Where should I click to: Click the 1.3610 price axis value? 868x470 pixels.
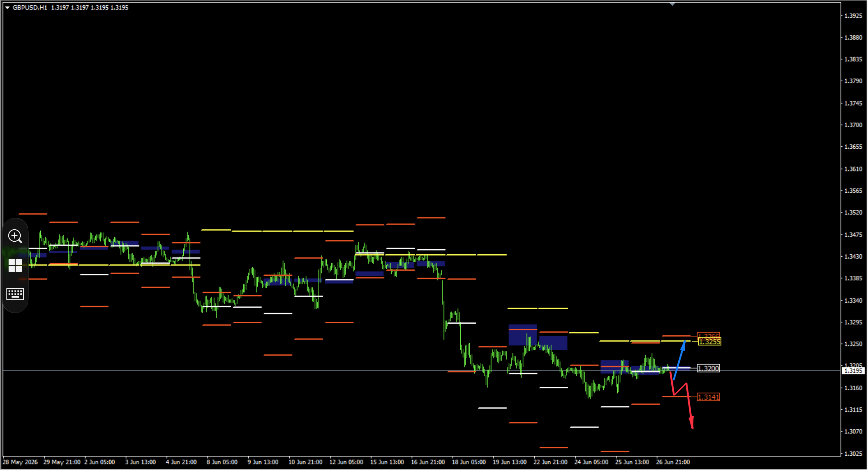(853, 169)
